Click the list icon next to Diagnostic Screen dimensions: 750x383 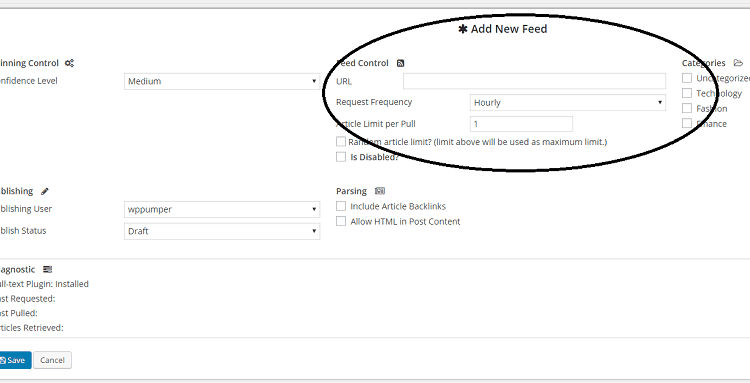click(x=47, y=270)
